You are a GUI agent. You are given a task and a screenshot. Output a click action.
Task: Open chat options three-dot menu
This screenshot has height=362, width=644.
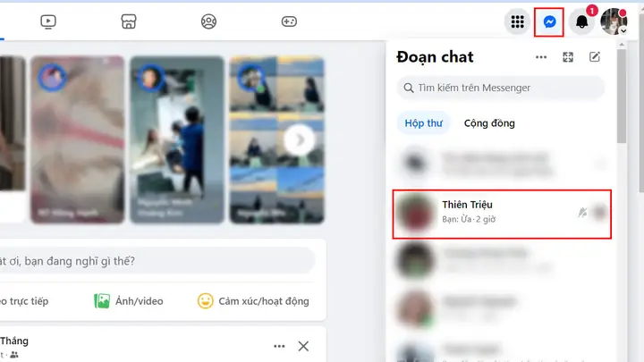pyautogui.click(x=541, y=57)
